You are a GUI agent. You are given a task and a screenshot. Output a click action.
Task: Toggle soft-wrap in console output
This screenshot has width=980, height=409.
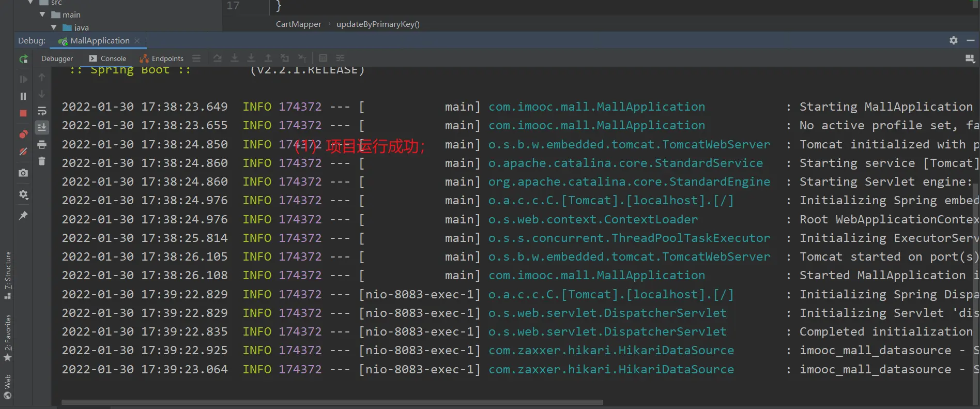click(42, 111)
